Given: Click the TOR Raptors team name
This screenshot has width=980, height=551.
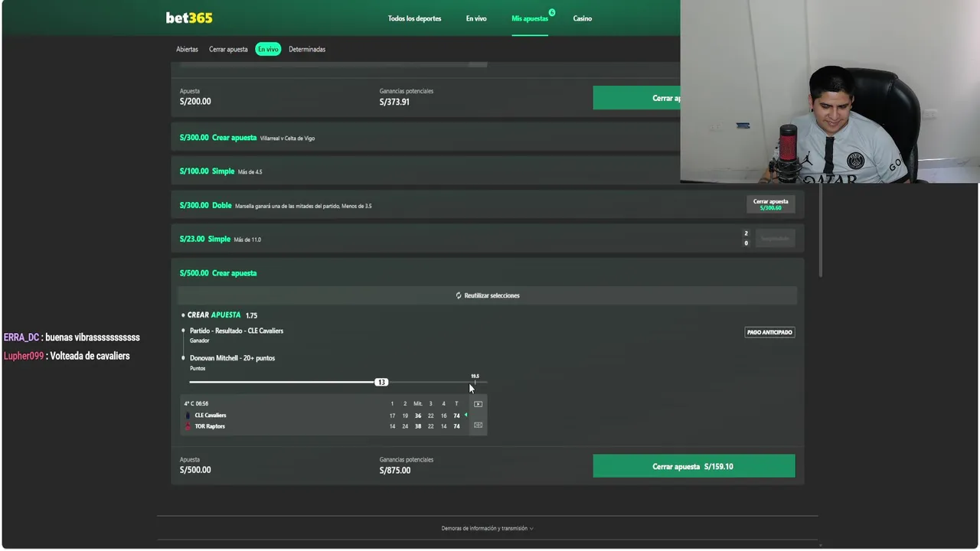Looking at the screenshot, I should click(210, 426).
